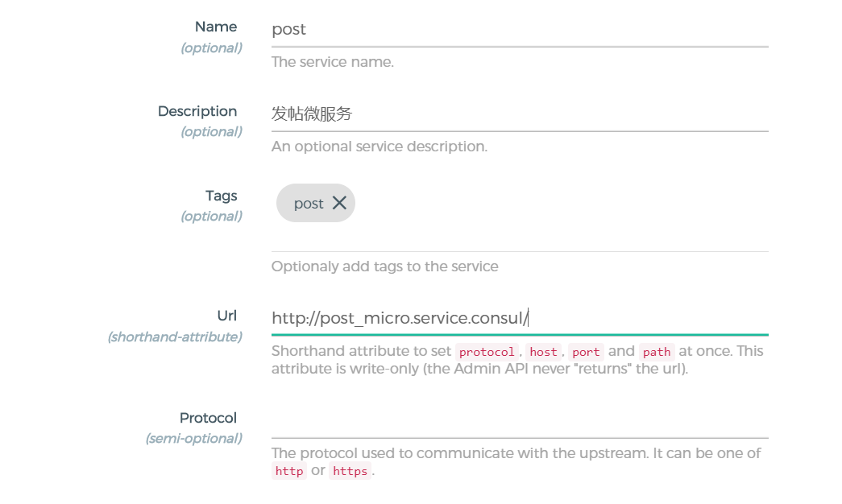Viewport: 842px width, 504px height.
Task: Click "Optionaly add tags to the service" hint
Action: tap(384, 266)
